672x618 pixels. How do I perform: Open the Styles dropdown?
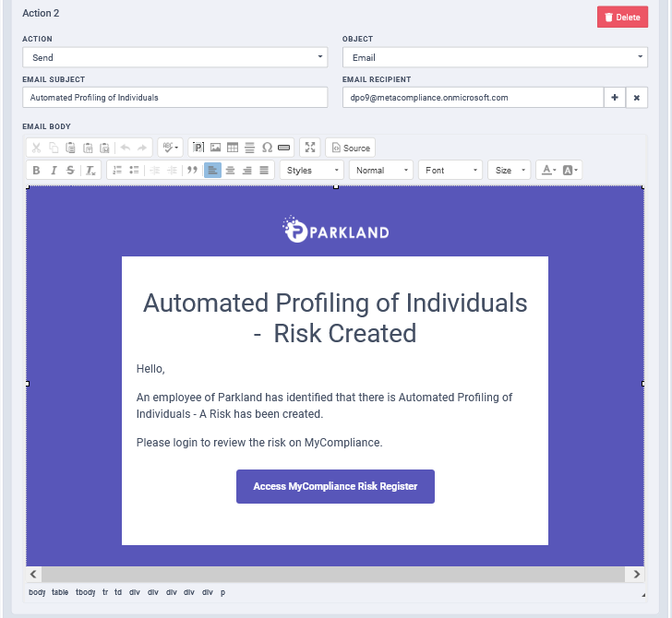(x=312, y=171)
